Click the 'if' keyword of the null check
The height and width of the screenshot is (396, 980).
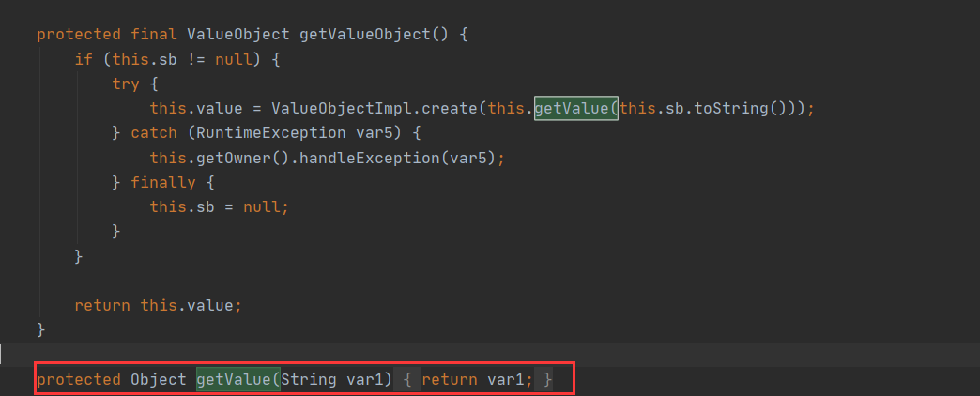tap(84, 59)
